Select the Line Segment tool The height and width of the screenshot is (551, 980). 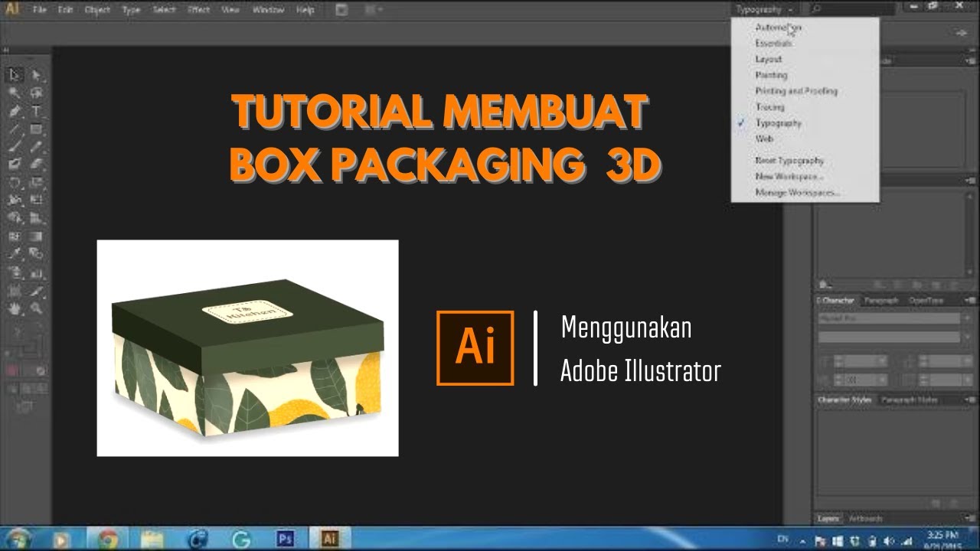point(15,129)
